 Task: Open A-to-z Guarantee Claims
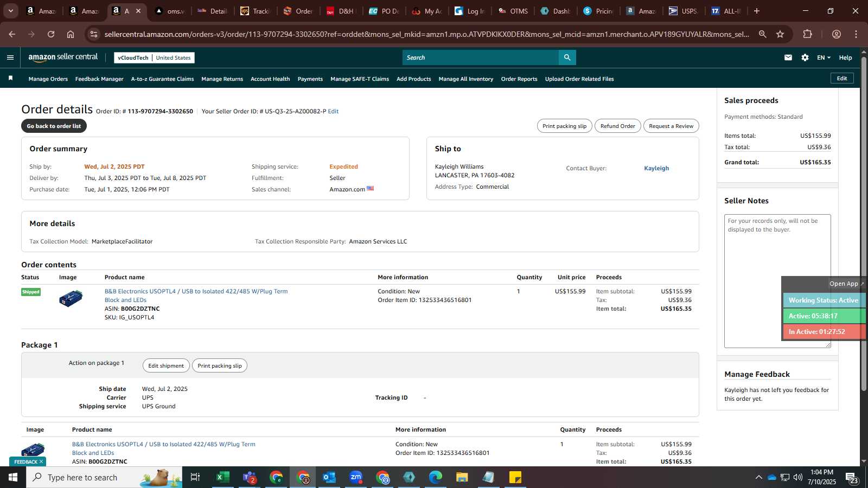(162, 79)
